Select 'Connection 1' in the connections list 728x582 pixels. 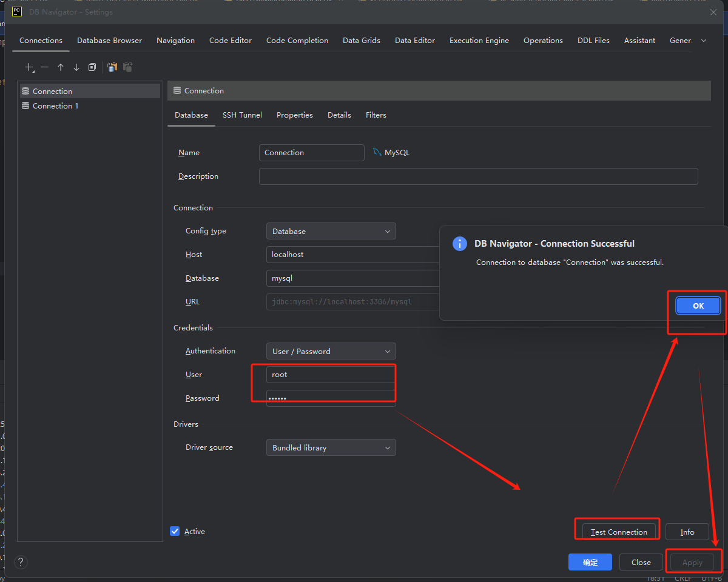[x=90, y=106]
